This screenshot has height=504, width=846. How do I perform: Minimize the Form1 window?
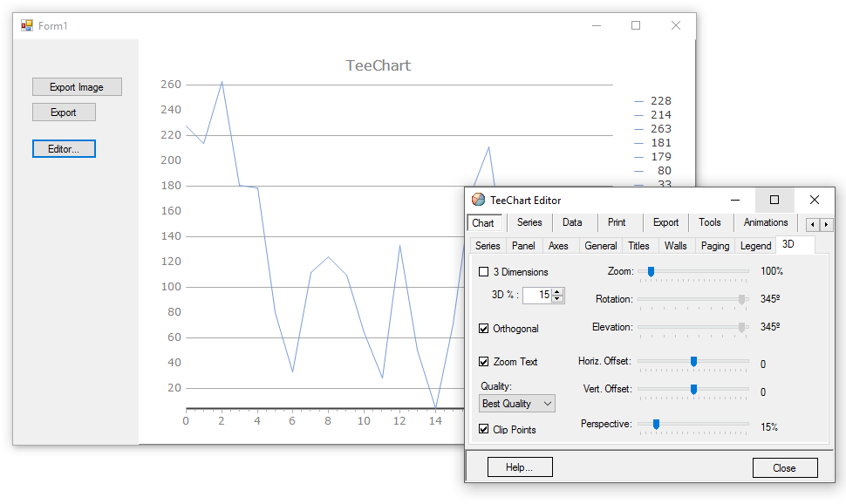coord(597,25)
